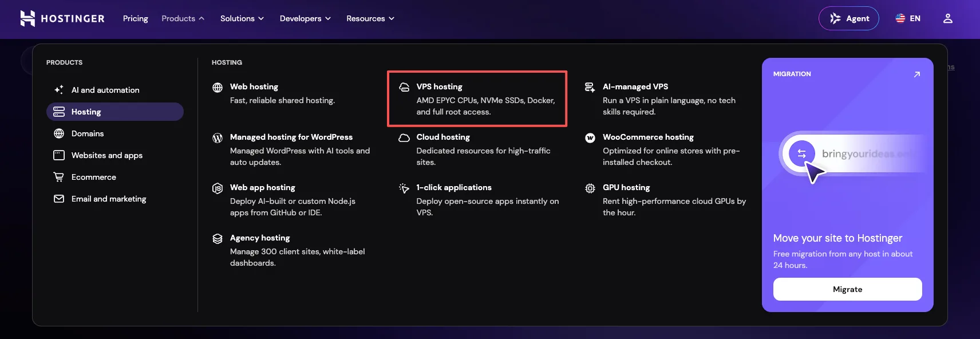This screenshot has height=339, width=980.
Task: Click the Agency hosting layers icon
Action: click(218, 239)
